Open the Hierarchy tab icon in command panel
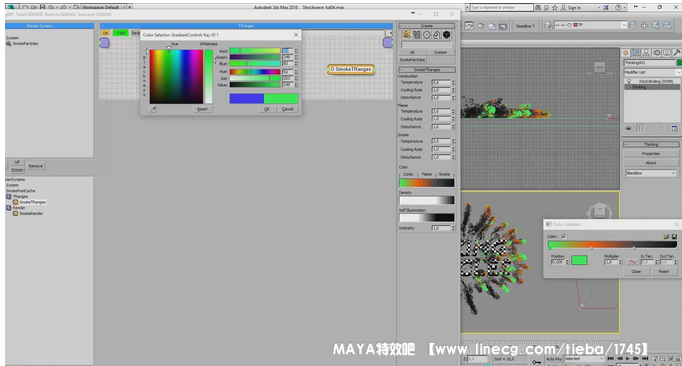 [646, 53]
